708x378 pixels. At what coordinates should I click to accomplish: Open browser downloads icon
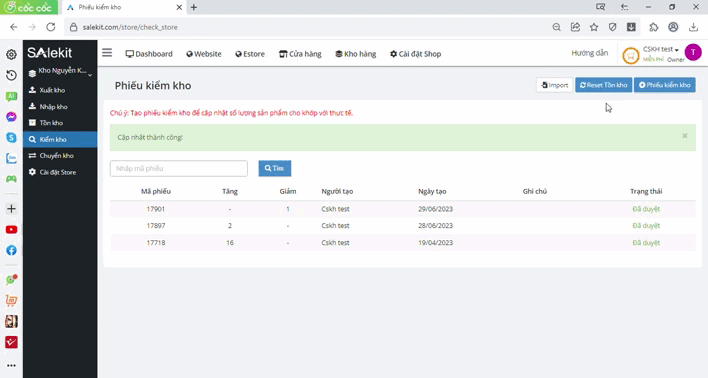pyautogui.click(x=693, y=27)
